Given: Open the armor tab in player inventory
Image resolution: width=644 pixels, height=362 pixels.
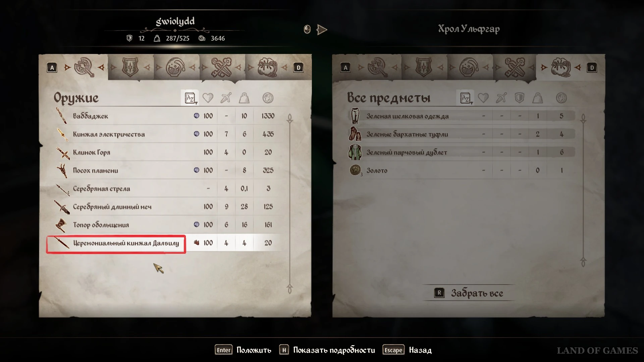Looking at the screenshot, I should coord(130,67).
